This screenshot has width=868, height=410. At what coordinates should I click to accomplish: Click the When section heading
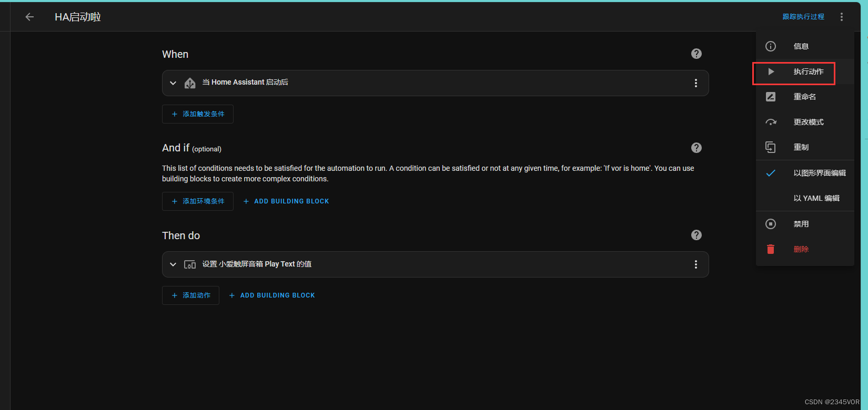click(x=175, y=54)
